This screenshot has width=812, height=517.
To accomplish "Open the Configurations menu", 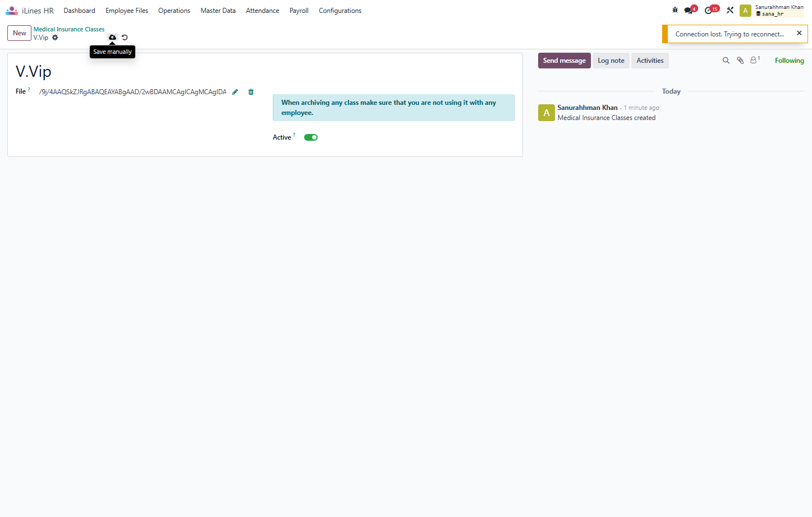I will [340, 11].
